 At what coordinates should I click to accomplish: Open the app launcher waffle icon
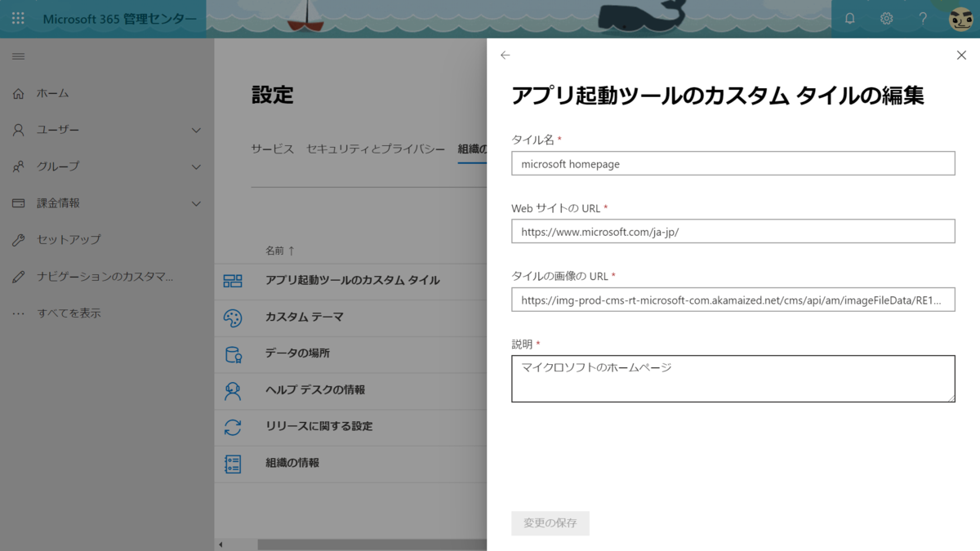[18, 18]
